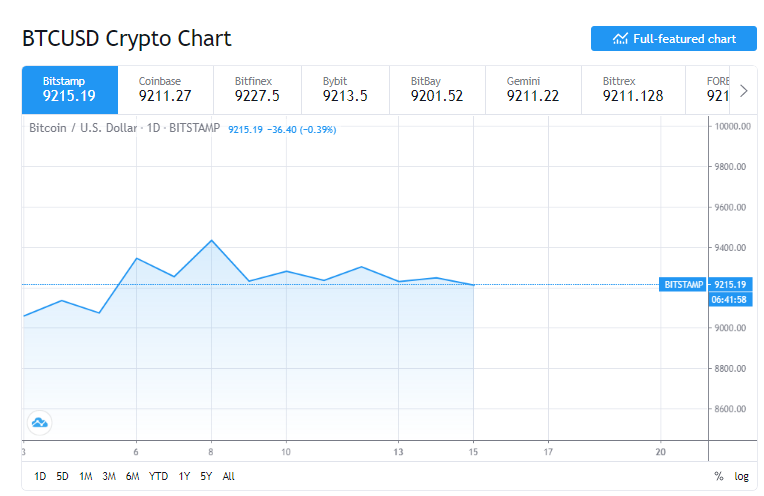Choose the 1M time range
This screenshot has height=496, width=764.
click(86, 477)
